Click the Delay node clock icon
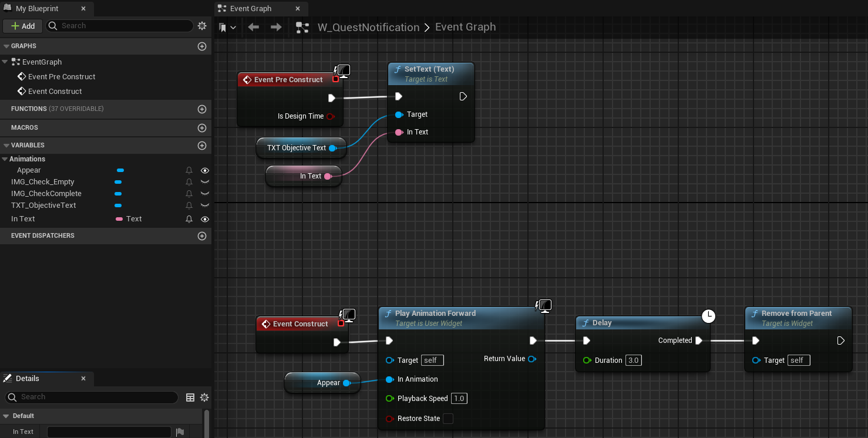The height and width of the screenshot is (438, 868). point(709,316)
